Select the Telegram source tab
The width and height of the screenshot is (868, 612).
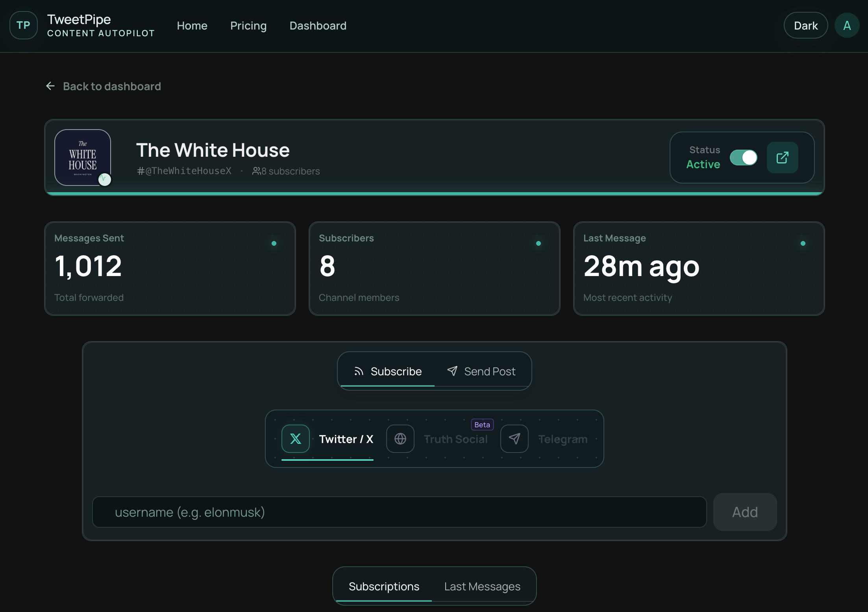(544, 439)
